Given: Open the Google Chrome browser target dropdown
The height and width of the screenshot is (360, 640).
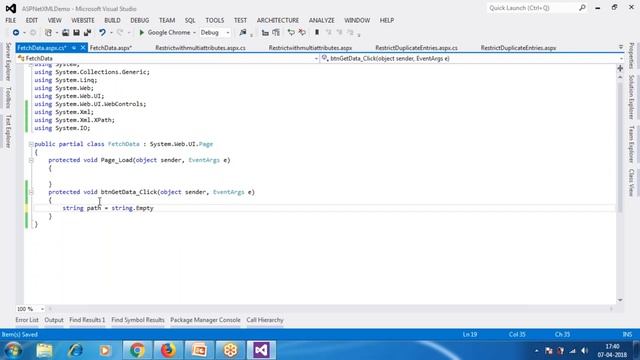Looking at the screenshot, I should click(x=194, y=33).
